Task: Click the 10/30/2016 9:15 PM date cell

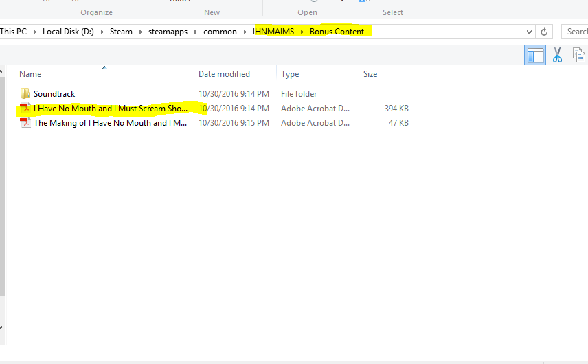Action: pyautogui.click(x=234, y=122)
